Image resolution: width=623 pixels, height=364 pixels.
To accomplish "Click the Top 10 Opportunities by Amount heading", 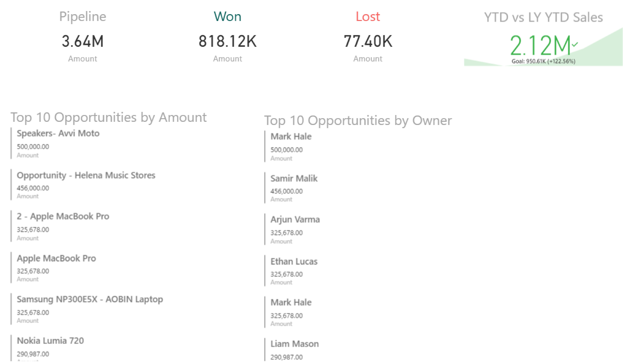I will [x=108, y=117].
